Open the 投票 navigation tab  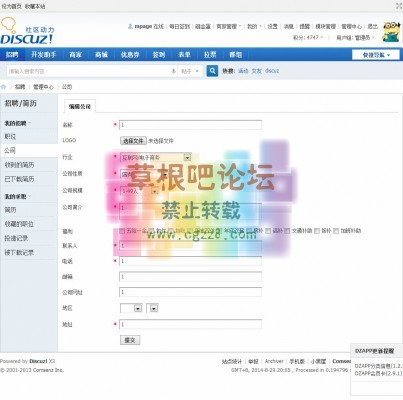pyautogui.click(x=210, y=55)
